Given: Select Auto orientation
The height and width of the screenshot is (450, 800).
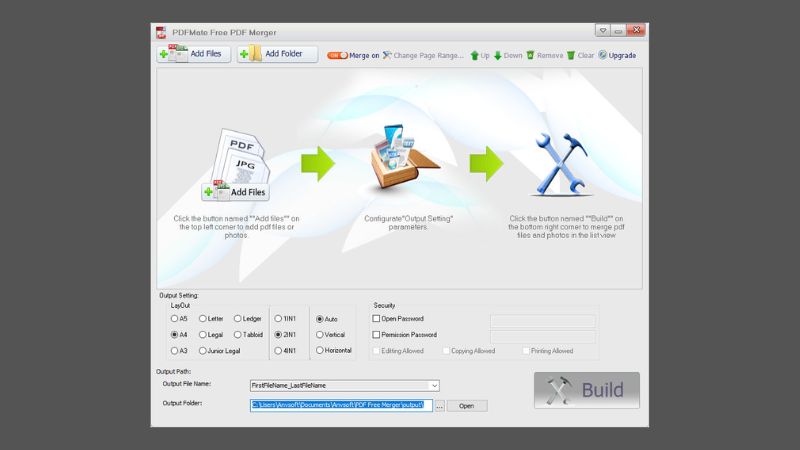Looking at the screenshot, I should click(x=319, y=319).
